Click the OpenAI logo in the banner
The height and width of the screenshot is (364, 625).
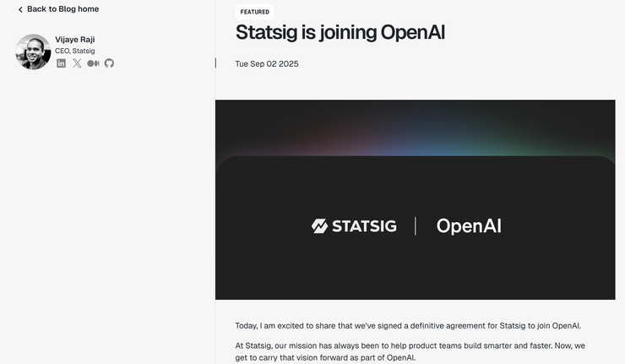468,225
